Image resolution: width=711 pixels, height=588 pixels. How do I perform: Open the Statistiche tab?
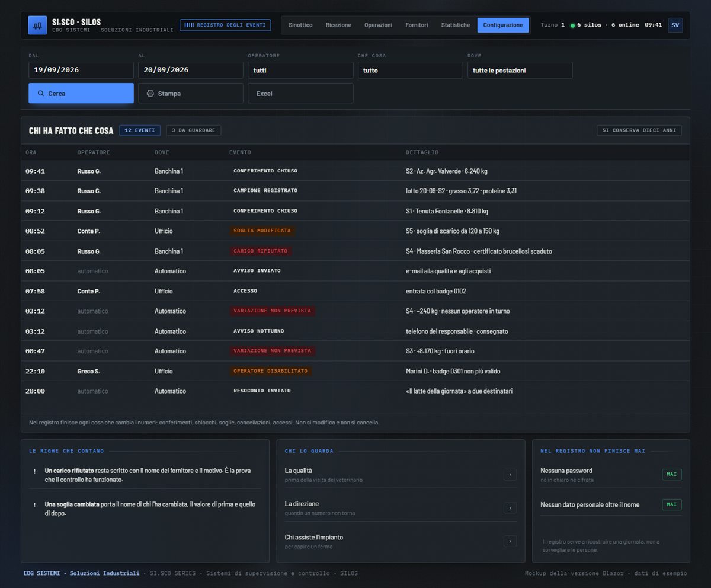(x=456, y=25)
